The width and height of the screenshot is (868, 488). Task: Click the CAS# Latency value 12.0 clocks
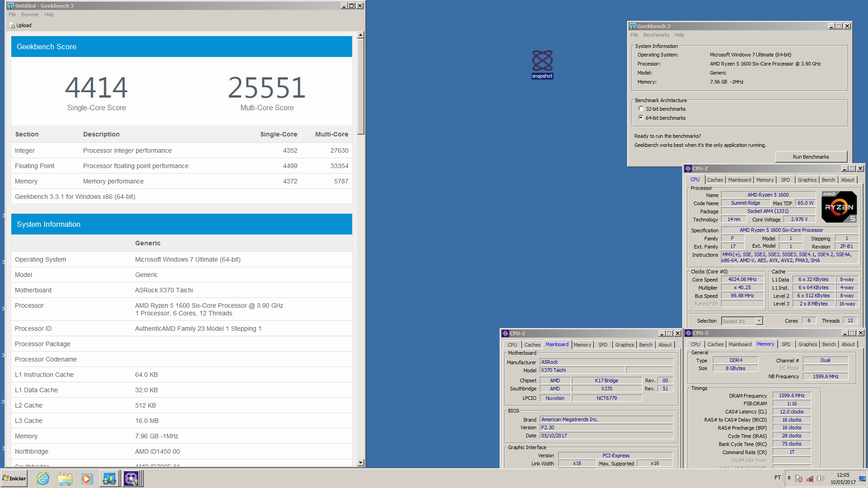[x=791, y=412]
